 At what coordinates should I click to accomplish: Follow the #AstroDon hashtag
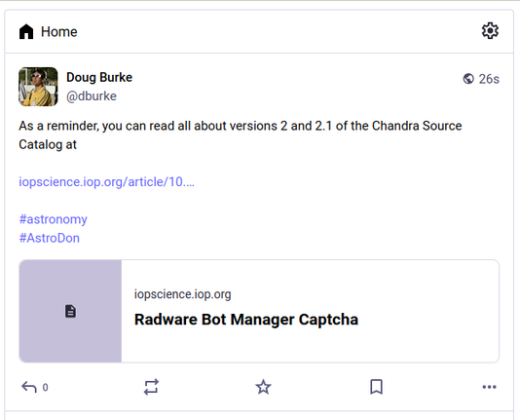point(49,238)
